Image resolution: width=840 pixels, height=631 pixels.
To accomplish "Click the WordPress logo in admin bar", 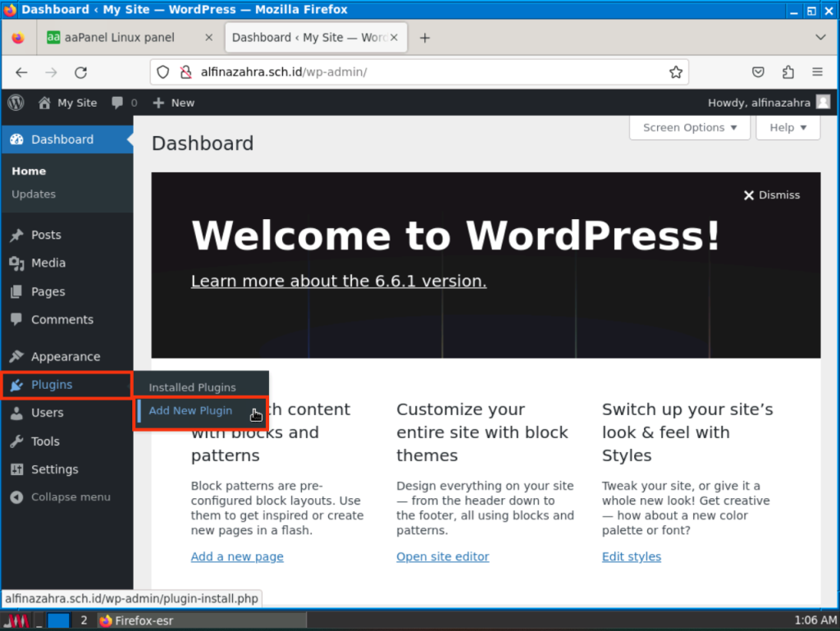I will coord(16,103).
